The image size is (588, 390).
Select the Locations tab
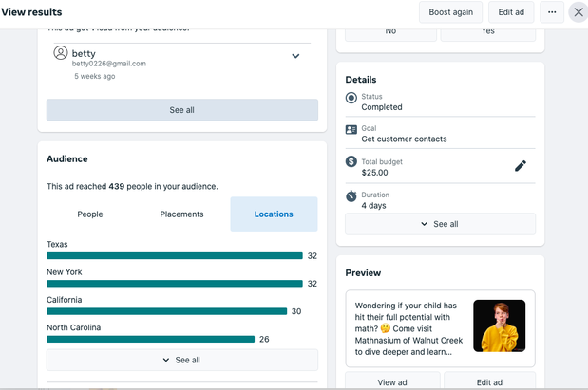[274, 214]
